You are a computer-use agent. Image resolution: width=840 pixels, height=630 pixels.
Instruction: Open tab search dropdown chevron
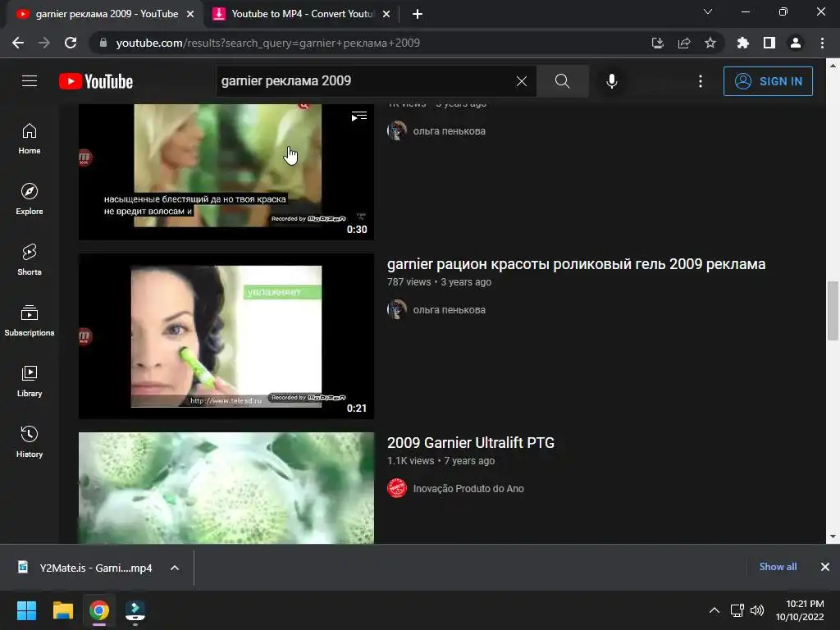(x=708, y=11)
